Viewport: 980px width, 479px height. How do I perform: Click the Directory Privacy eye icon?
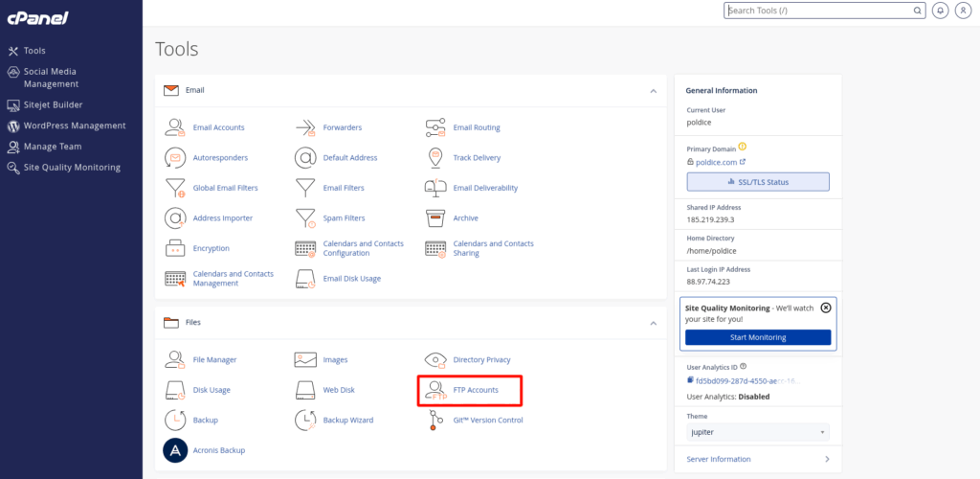tap(436, 359)
